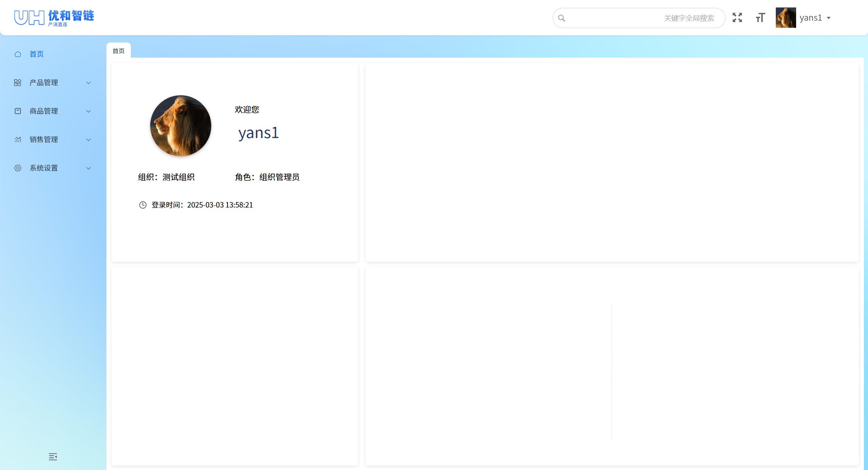Click the 优和智链 logo
The width and height of the screenshot is (868, 470).
coord(54,18)
